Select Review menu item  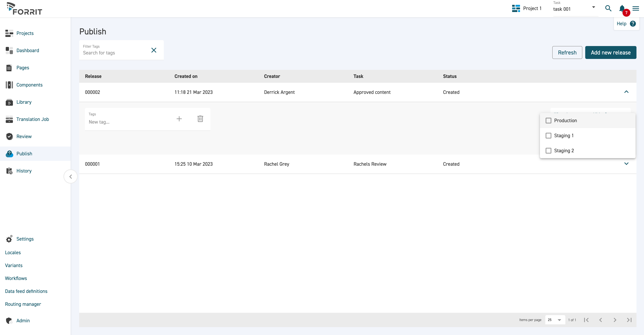(x=24, y=137)
